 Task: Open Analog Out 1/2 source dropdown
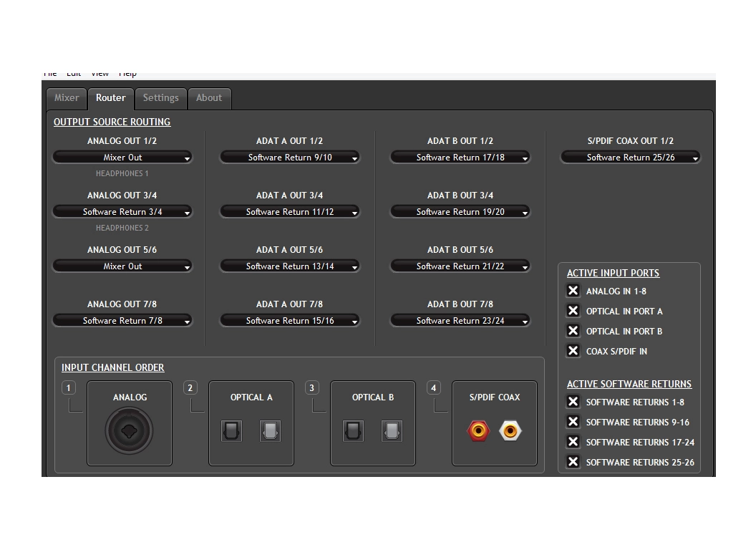pos(122,158)
